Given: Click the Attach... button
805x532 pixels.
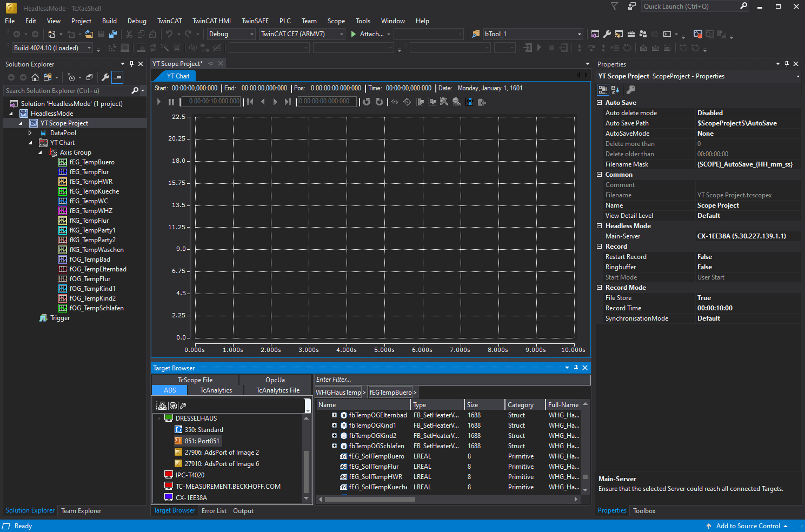Looking at the screenshot, I should [x=370, y=34].
